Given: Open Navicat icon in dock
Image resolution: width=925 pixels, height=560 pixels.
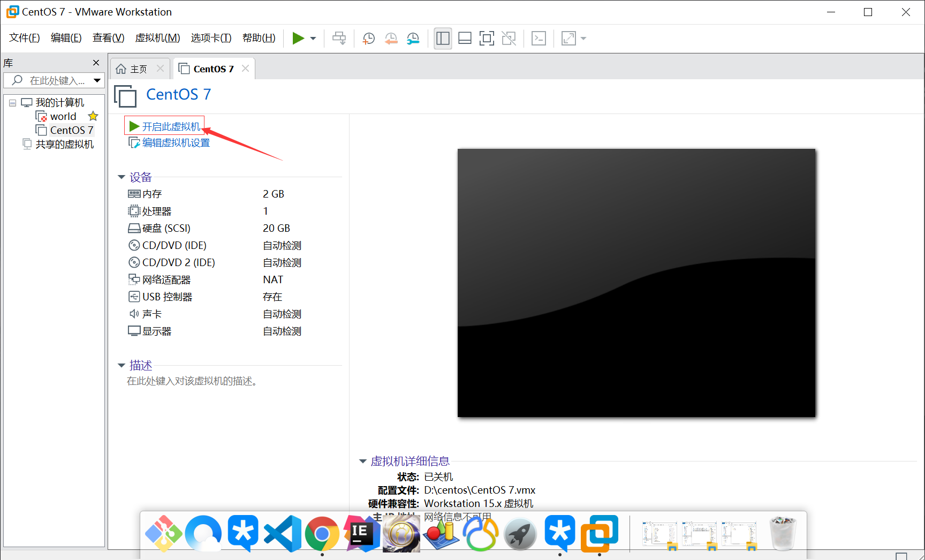Looking at the screenshot, I should point(481,534).
